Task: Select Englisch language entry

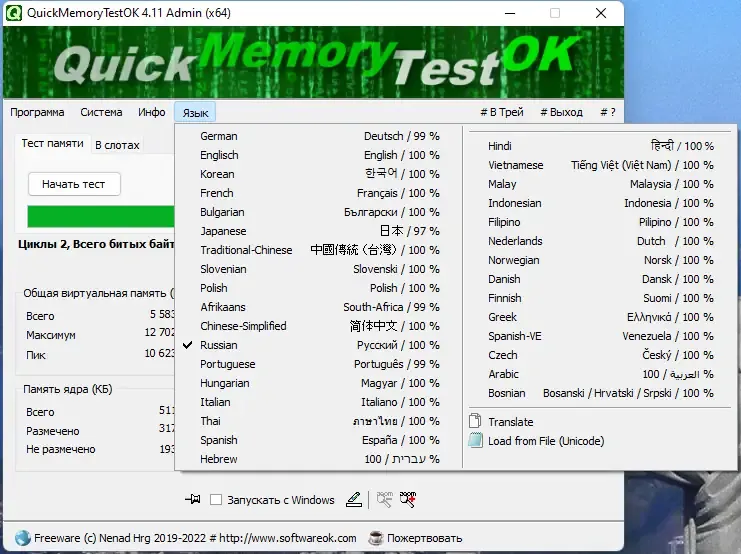Action: point(319,155)
